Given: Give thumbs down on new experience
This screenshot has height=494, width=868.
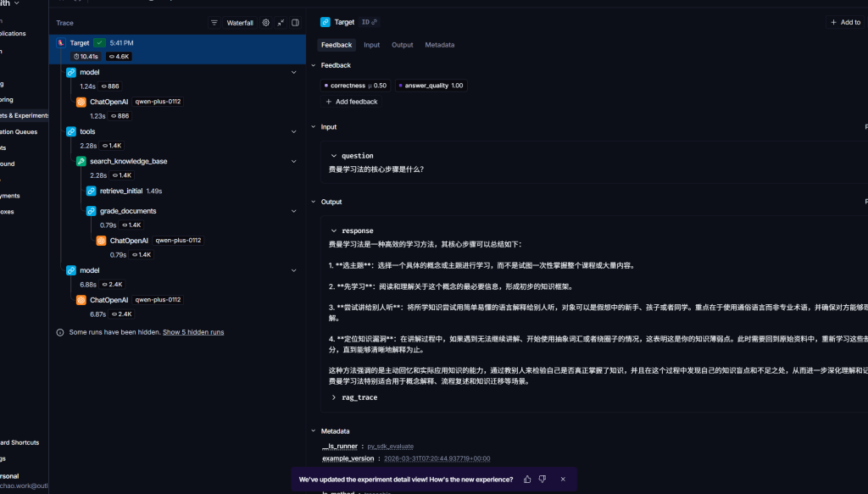Looking at the screenshot, I should [542, 479].
